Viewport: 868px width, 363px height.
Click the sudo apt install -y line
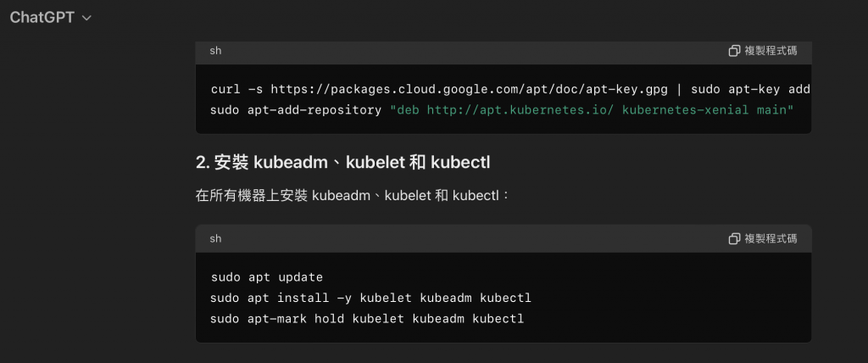[370, 299]
